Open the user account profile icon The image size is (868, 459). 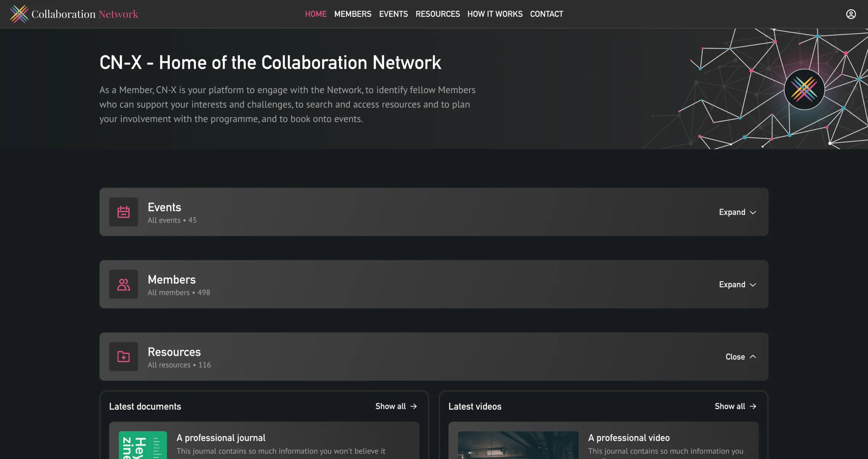click(851, 14)
